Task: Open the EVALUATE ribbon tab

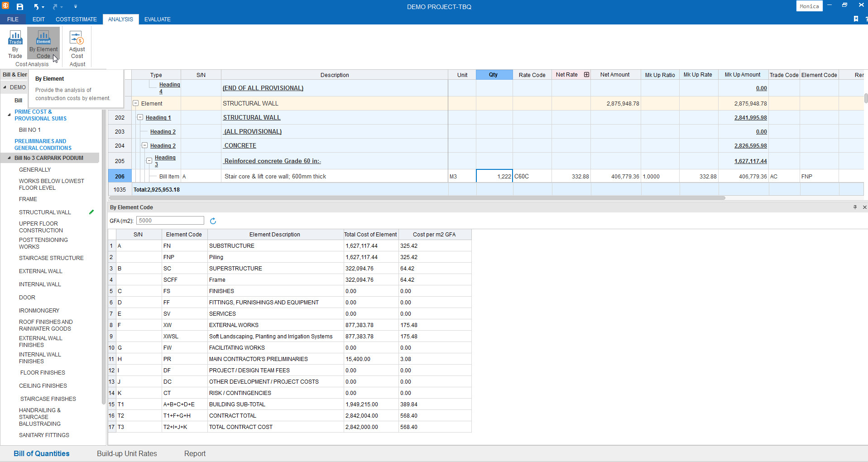Action: pos(157,19)
